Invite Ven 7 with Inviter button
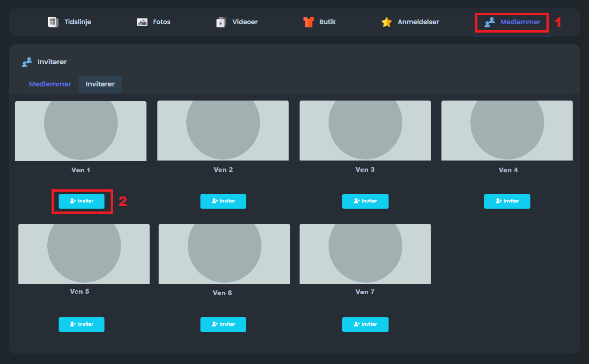 pos(365,324)
